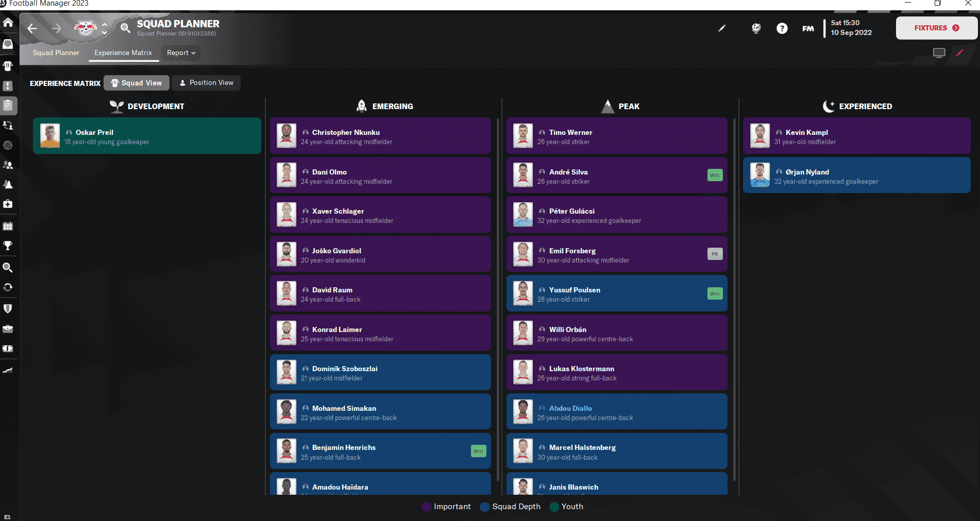
Task: Open the Data Hub hexagon sidebar icon
Action: (x=8, y=145)
